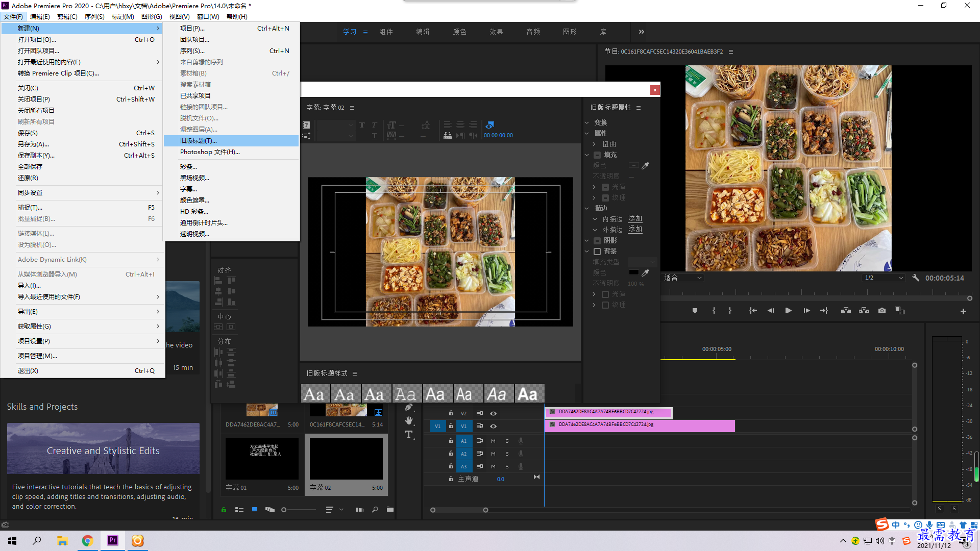Viewport: 980px width, 551px height.
Task: Select the last Aa title style thumbnail
Action: 530,394
